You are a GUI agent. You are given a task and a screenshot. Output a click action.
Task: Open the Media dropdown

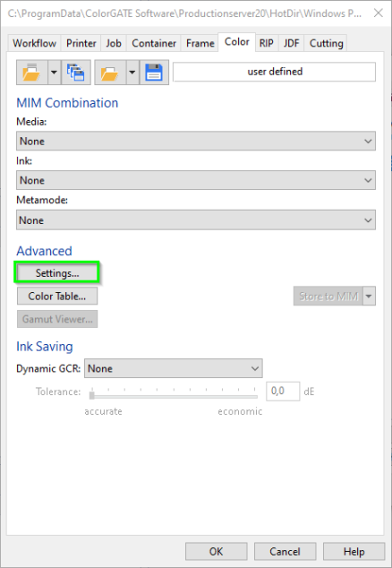(196, 141)
